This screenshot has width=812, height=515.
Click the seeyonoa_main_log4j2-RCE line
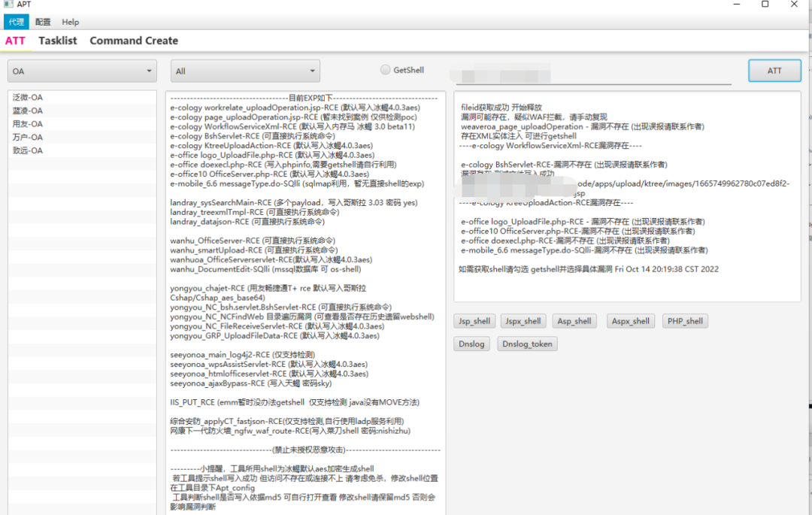(x=243, y=355)
